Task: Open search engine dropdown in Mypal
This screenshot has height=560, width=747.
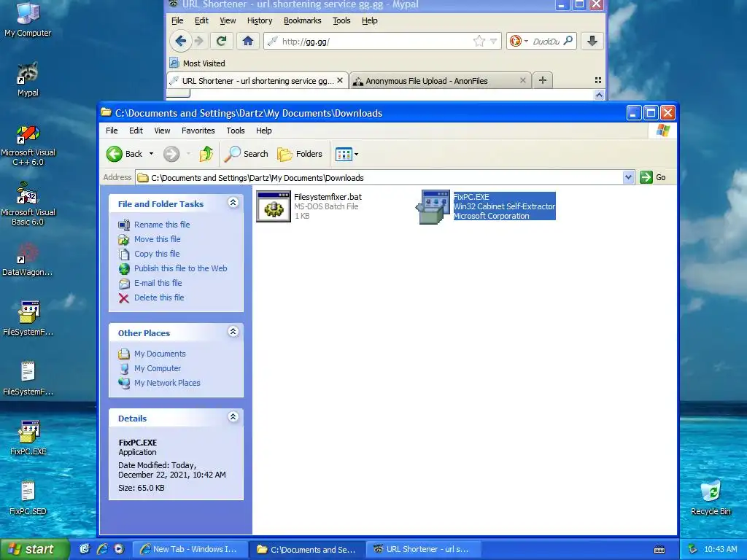Action: [526, 41]
